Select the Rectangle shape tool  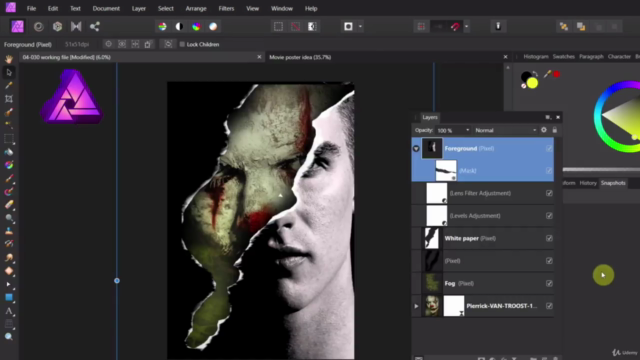(x=9, y=298)
